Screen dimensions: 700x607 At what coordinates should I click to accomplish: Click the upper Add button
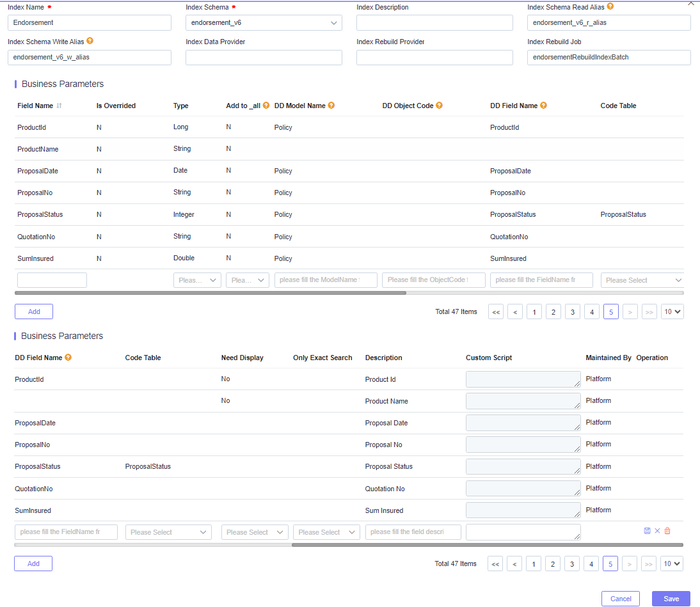pos(34,311)
